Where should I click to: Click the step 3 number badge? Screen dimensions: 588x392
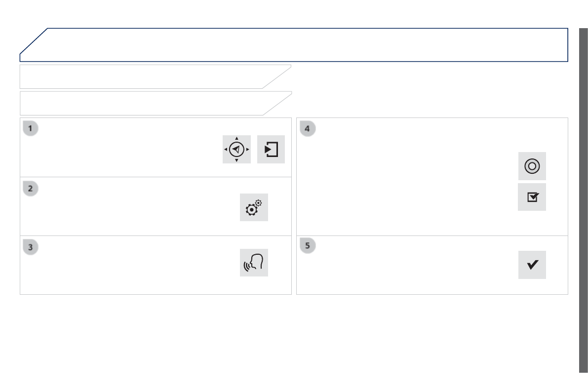click(31, 247)
